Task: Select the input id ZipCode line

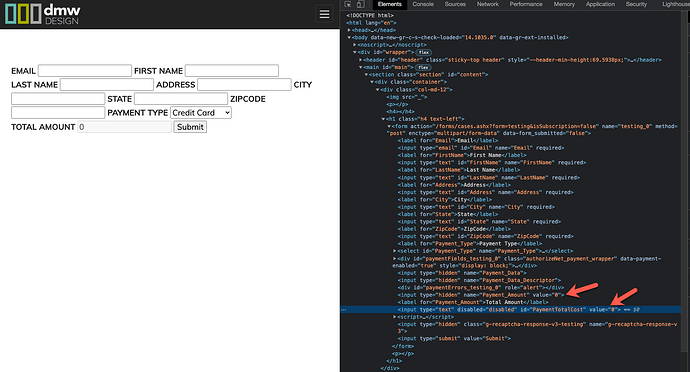Action: click(486, 236)
